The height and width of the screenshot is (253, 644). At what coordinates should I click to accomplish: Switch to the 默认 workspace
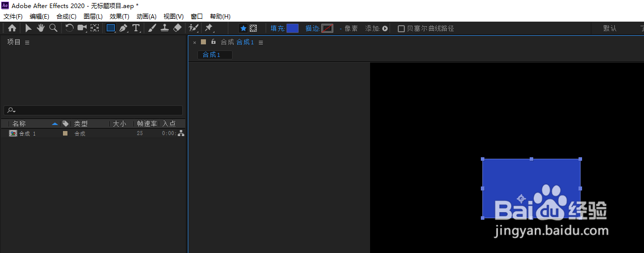coord(610,28)
